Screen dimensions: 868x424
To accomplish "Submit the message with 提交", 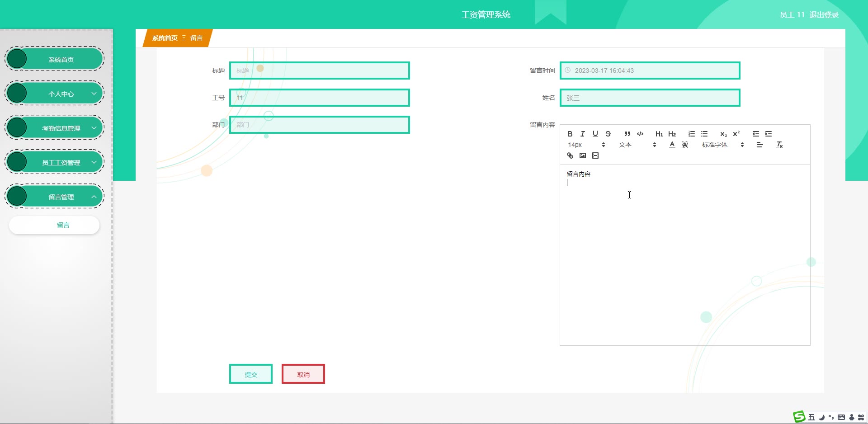I will [250, 374].
